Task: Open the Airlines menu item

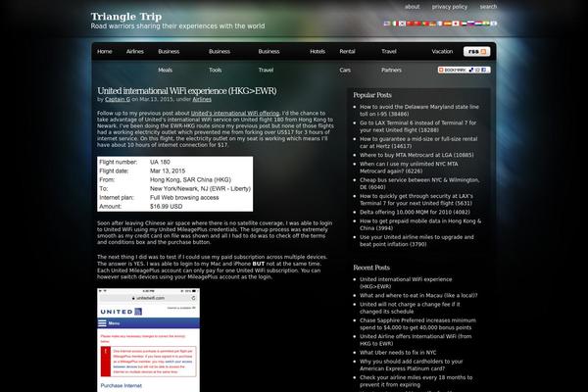Action: (x=135, y=51)
